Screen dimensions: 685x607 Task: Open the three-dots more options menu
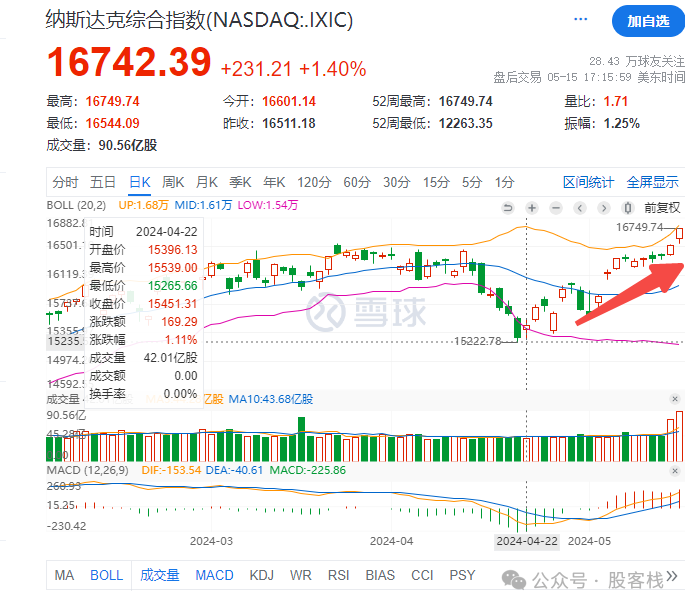pyautogui.click(x=580, y=19)
